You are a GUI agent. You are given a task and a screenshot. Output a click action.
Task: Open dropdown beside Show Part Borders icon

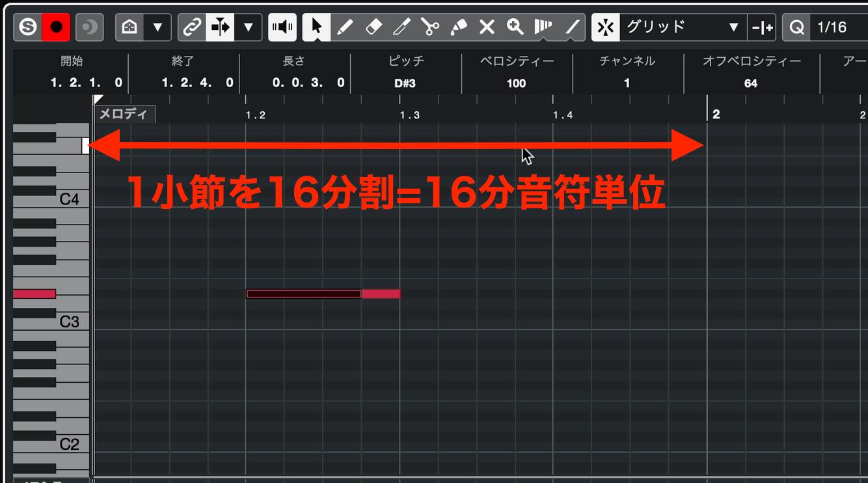[x=157, y=27]
